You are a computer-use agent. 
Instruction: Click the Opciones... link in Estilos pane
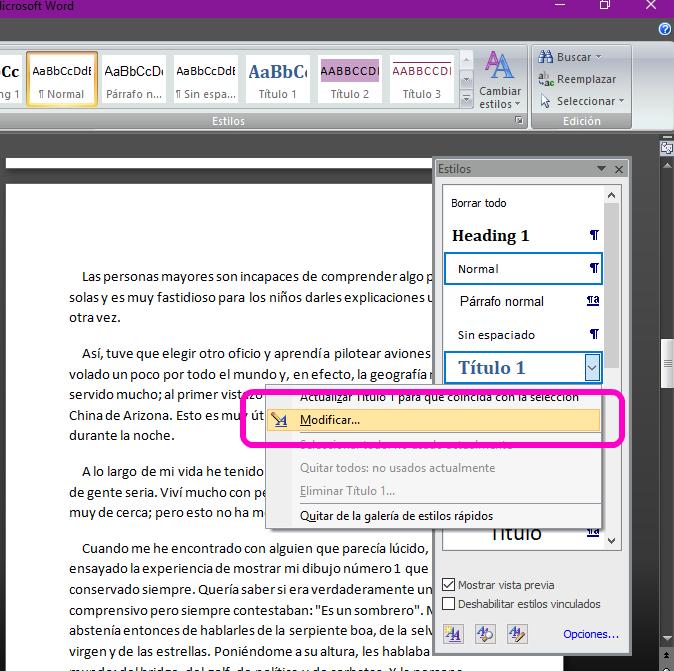(x=591, y=634)
